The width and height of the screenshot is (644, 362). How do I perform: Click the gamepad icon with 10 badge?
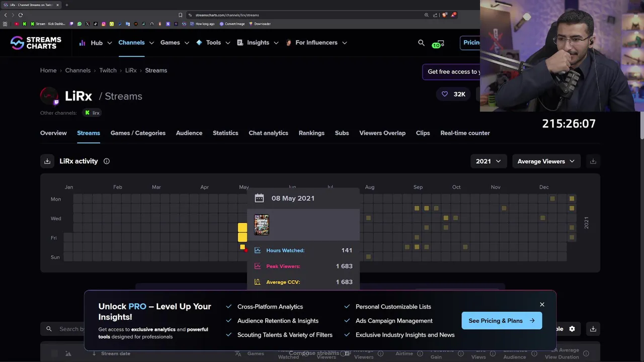pyautogui.click(x=438, y=44)
